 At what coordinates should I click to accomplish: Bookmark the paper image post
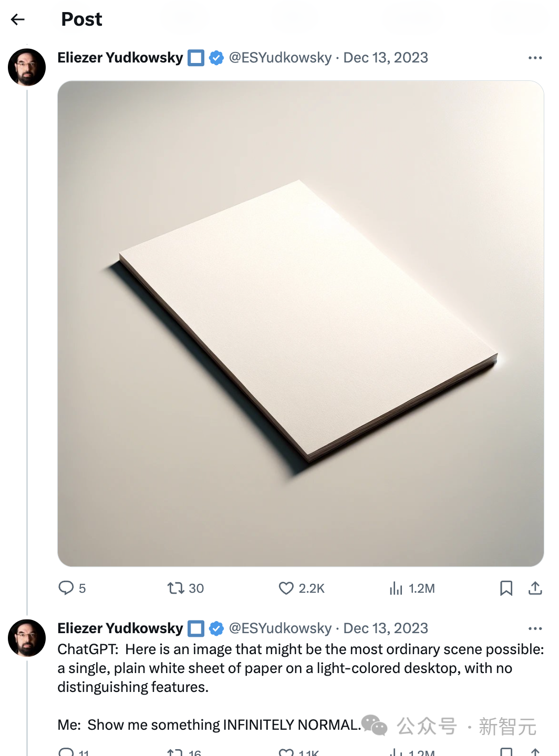point(506,588)
